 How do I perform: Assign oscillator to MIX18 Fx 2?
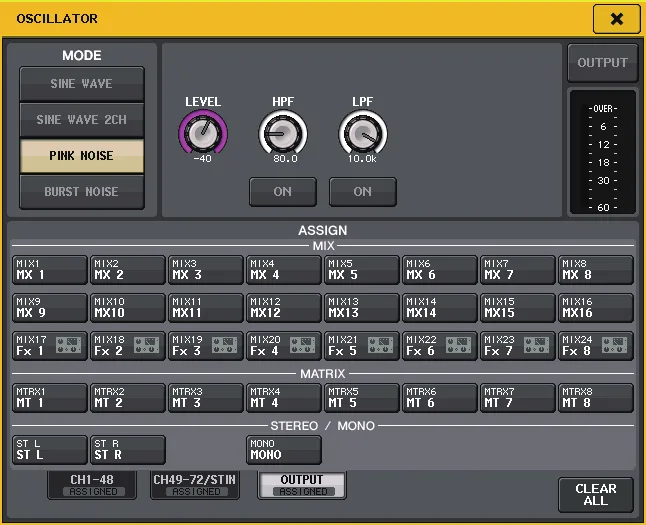[x=128, y=346]
